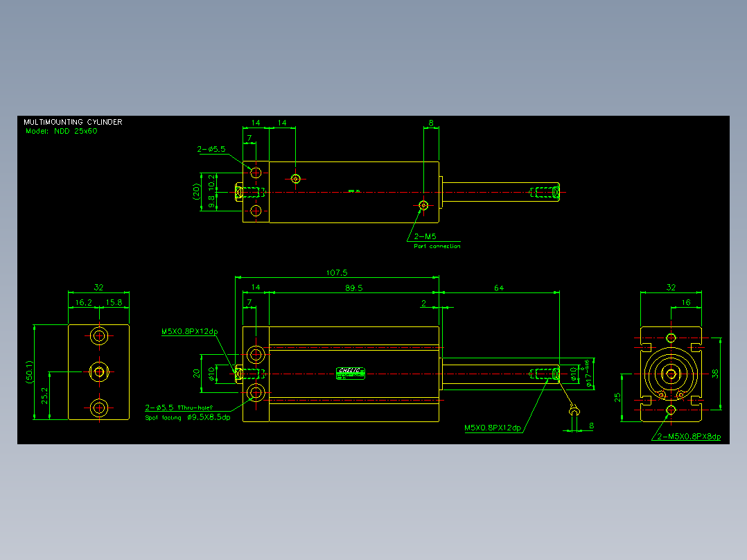Select the "2-ø5.5 (Thru-hole)" callout text
Image resolution: width=747 pixels, height=560 pixels.
[179, 408]
